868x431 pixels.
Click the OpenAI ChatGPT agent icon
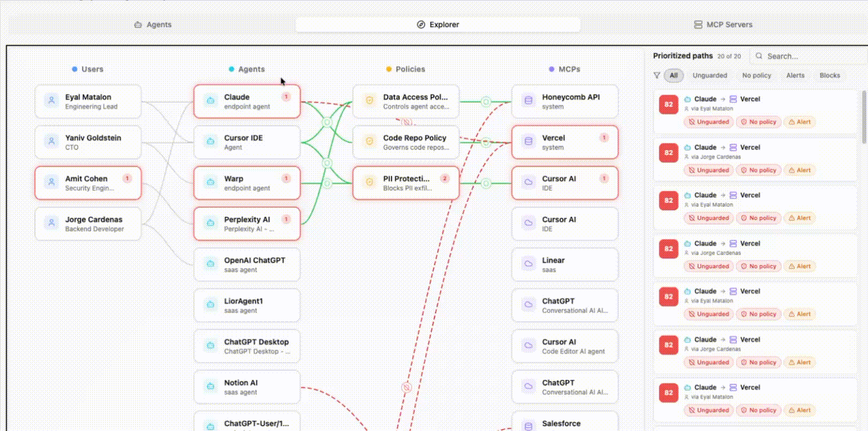coord(210,264)
